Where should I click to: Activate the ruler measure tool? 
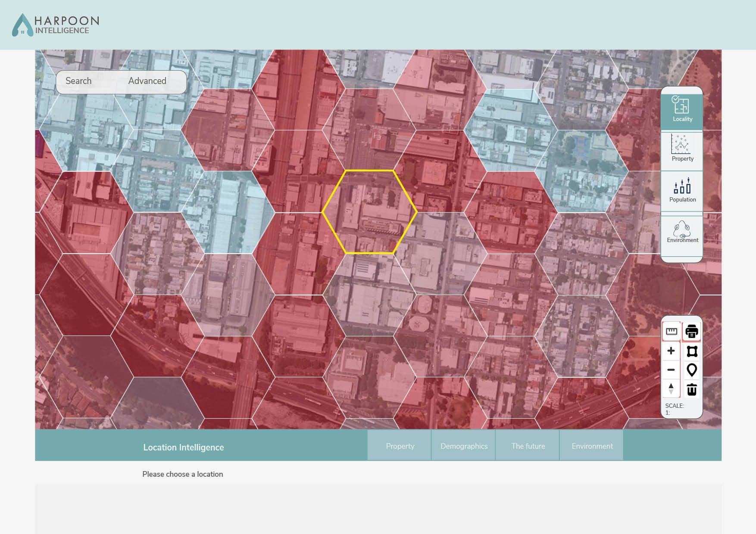(672, 331)
